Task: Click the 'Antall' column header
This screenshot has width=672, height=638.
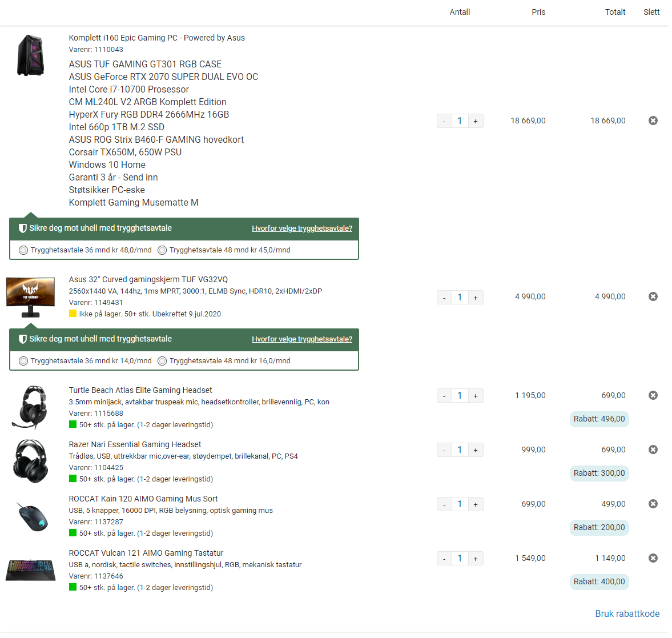Action: pos(460,12)
